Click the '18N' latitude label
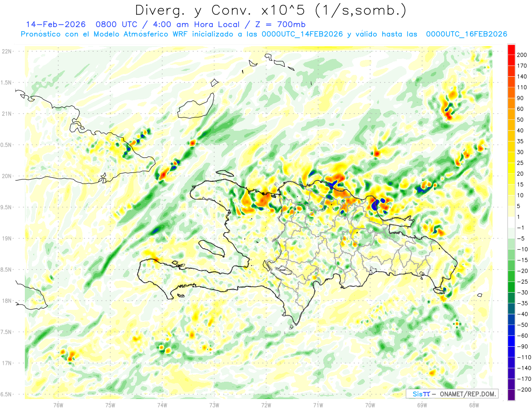The height and width of the screenshot is (411, 532). point(7,301)
